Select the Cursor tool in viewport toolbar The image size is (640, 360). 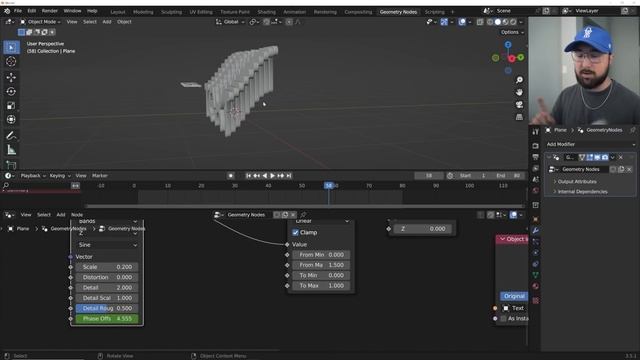click(x=11, y=62)
